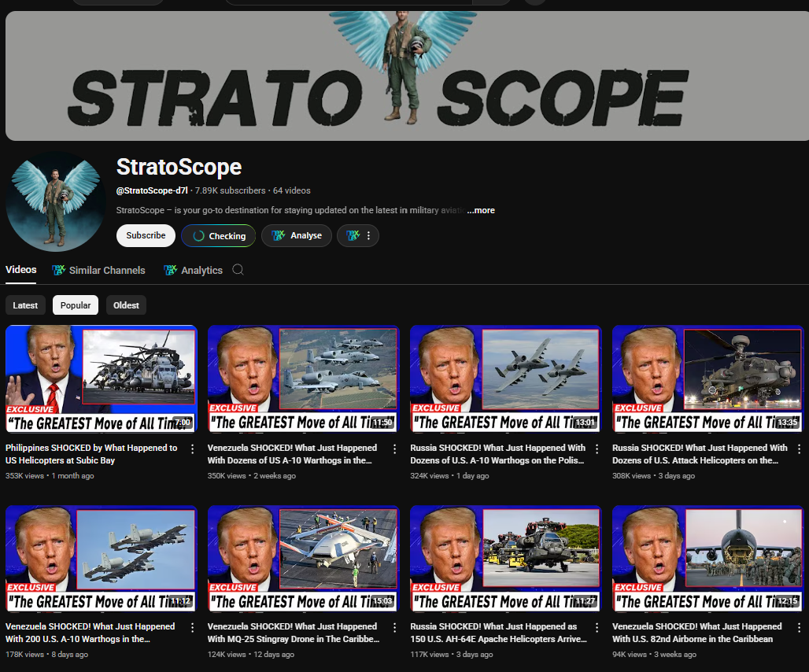Click the StratoScope channel avatar

pos(55,201)
